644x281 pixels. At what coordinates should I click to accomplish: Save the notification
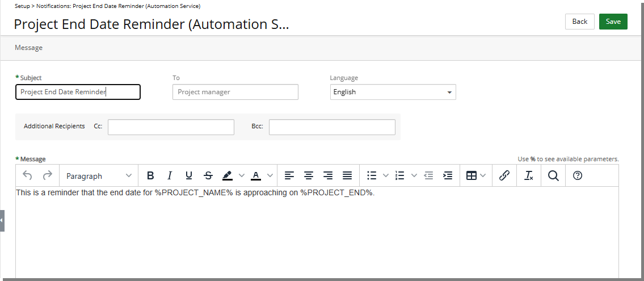click(x=613, y=22)
